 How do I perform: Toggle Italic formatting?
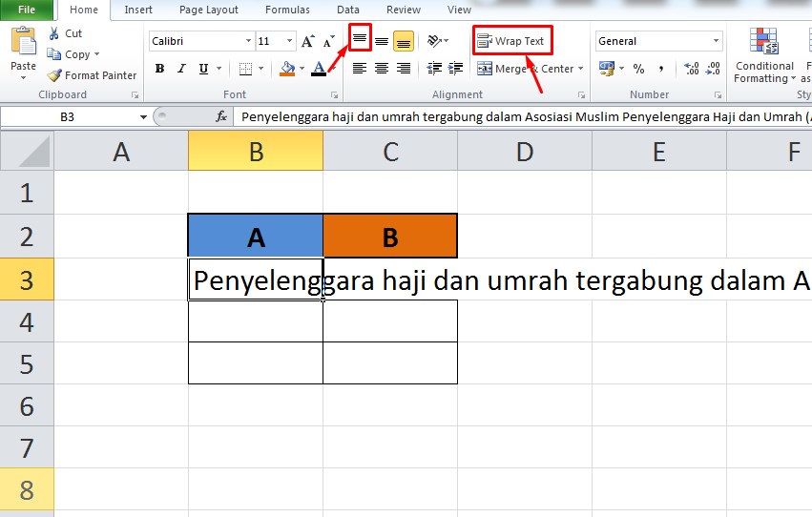[x=181, y=69]
